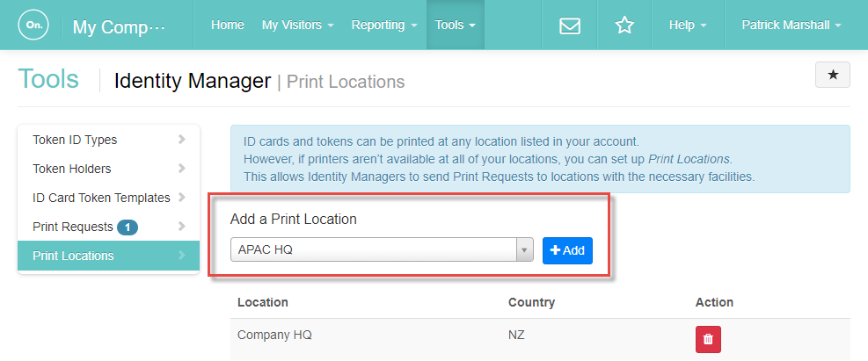Go to the Home menu item
Viewport: 868px width, 361px height.
228,25
